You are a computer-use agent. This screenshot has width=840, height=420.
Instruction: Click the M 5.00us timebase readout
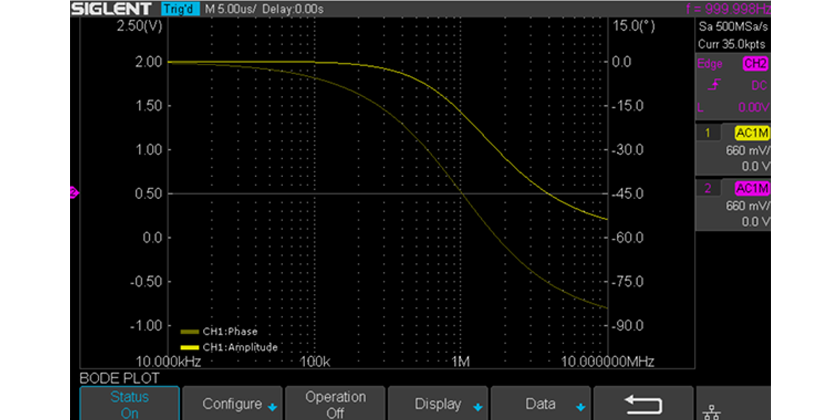pos(230,9)
